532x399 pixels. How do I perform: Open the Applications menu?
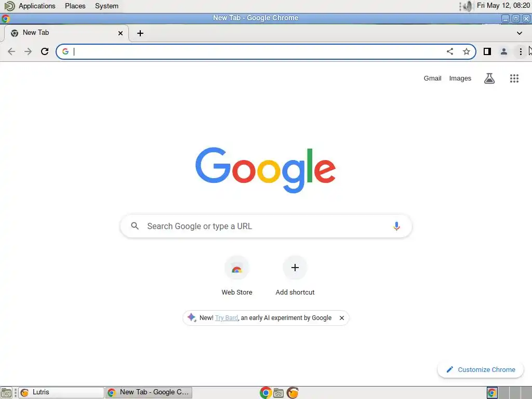coord(37,6)
